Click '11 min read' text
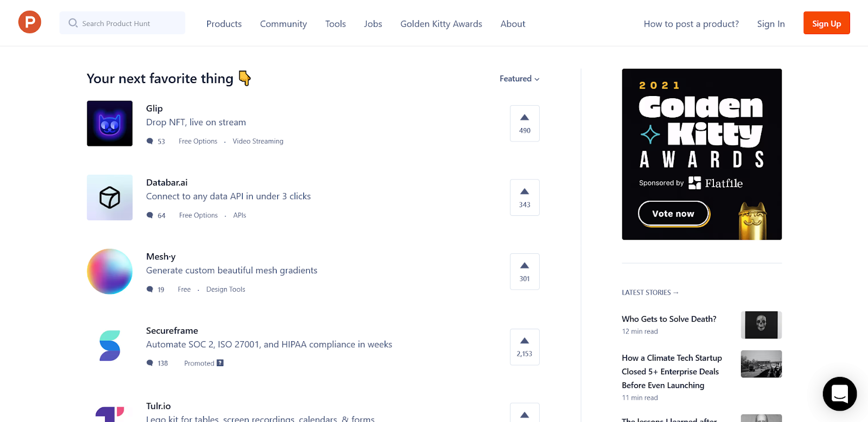Viewport: 868px width, 422px height. pos(640,398)
